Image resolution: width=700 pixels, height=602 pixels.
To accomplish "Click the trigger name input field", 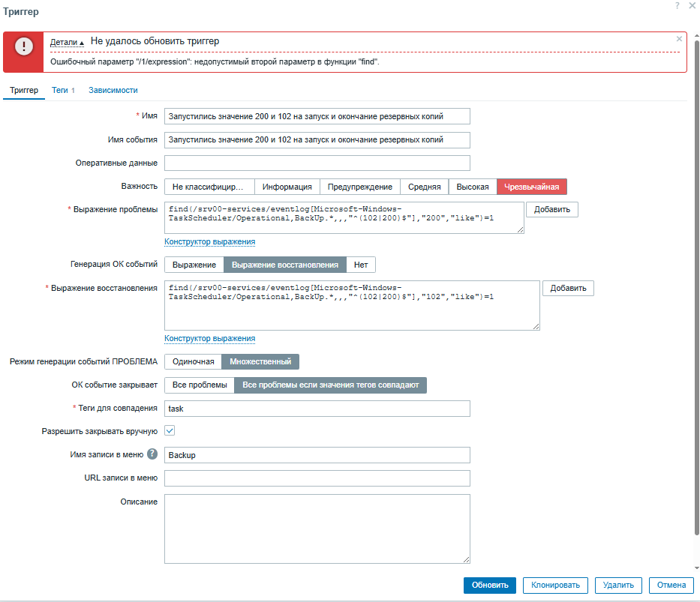I will pyautogui.click(x=317, y=116).
